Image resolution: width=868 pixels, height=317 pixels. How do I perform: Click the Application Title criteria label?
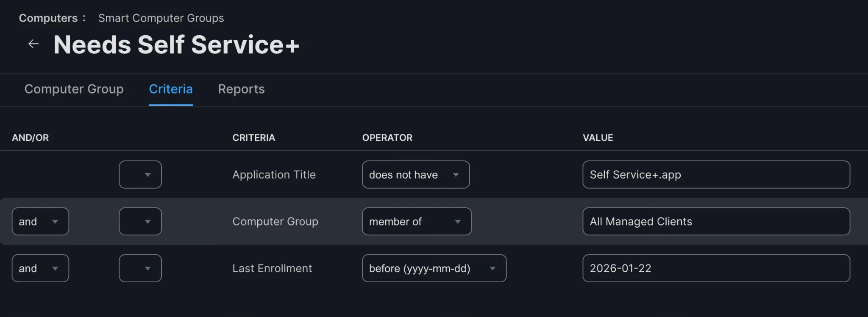pyautogui.click(x=274, y=175)
